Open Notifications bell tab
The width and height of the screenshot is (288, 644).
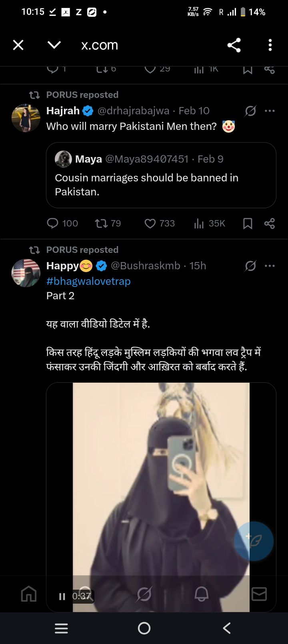tap(202, 594)
